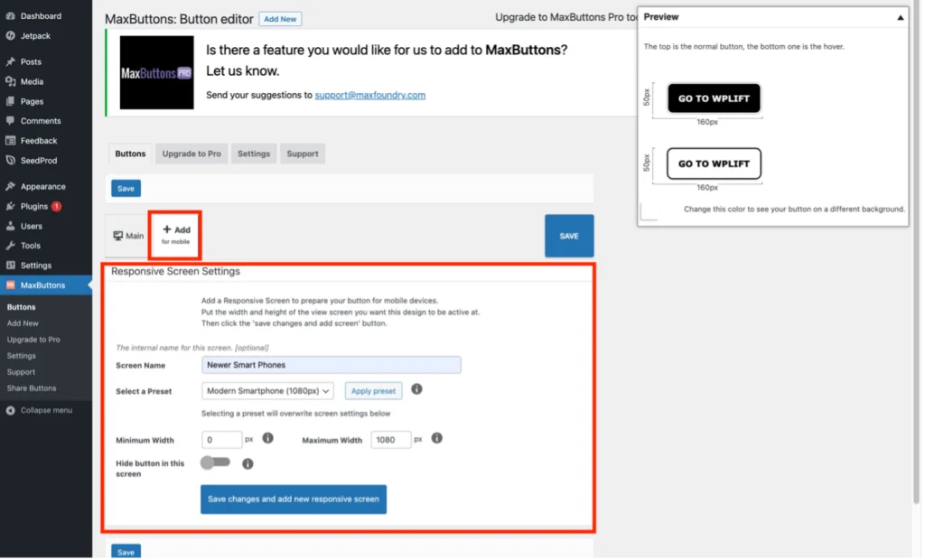Click the Apply preset button

[x=374, y=392]
